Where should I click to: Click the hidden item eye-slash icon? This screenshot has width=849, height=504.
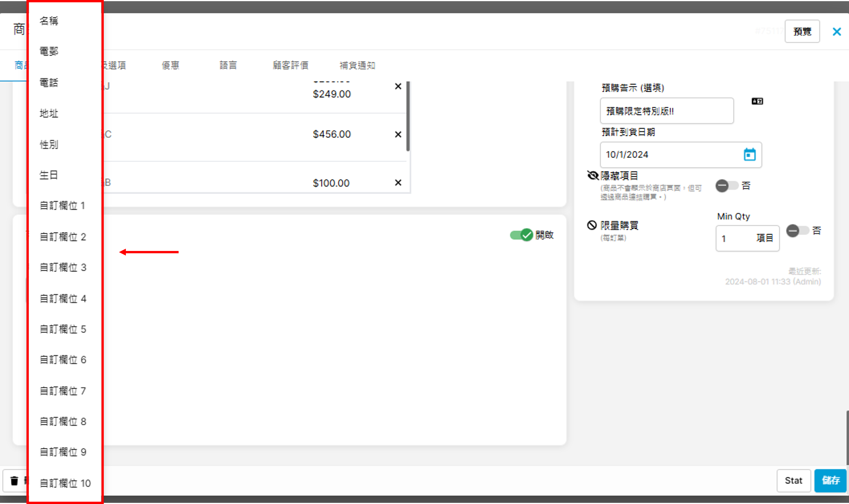tap(593, 175)
